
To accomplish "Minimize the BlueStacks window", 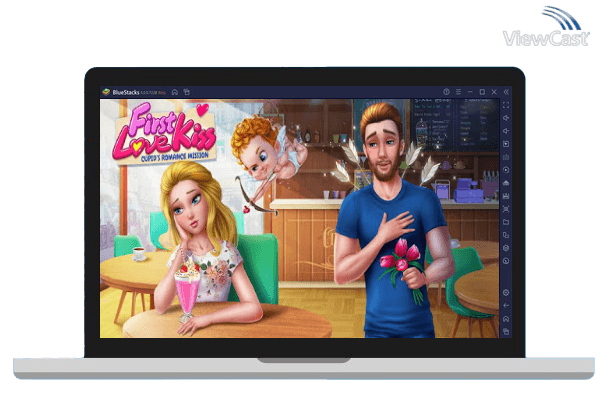I will point(470,92).
